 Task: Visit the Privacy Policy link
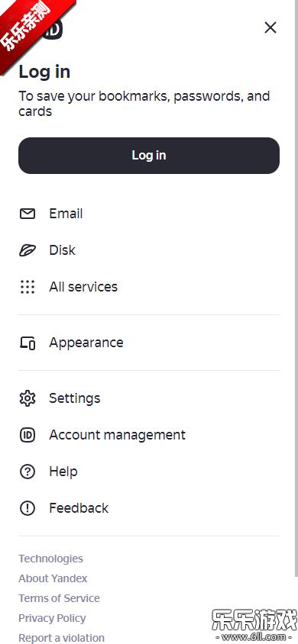pos(52,618)
